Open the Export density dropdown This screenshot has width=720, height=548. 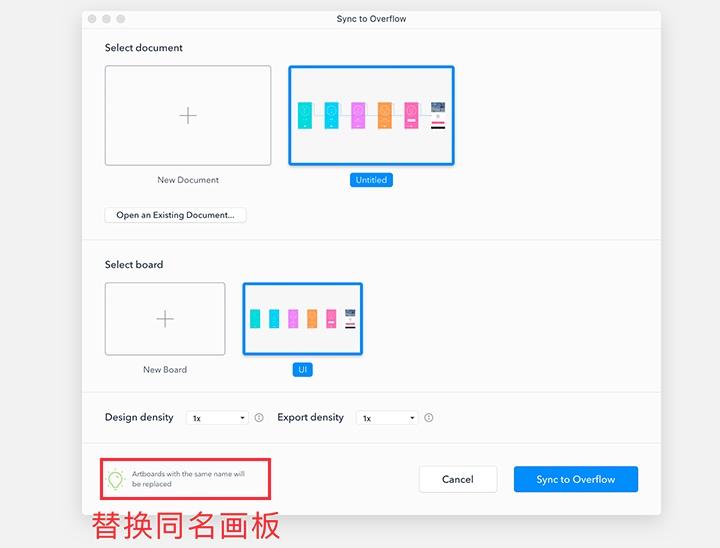(387, 418)
